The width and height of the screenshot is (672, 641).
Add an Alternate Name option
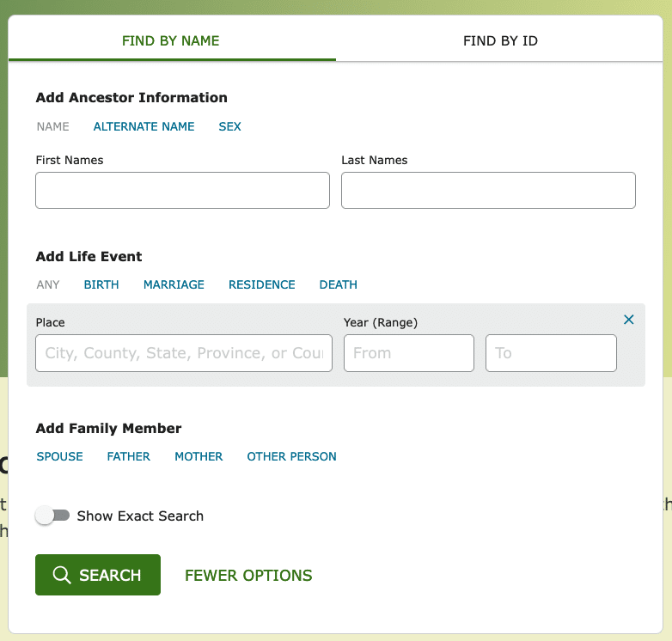coord(144,126)
